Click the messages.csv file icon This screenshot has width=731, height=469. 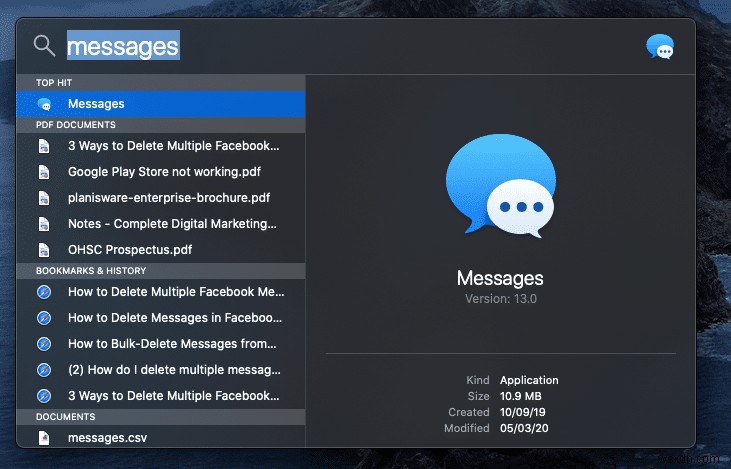point(44,438)
